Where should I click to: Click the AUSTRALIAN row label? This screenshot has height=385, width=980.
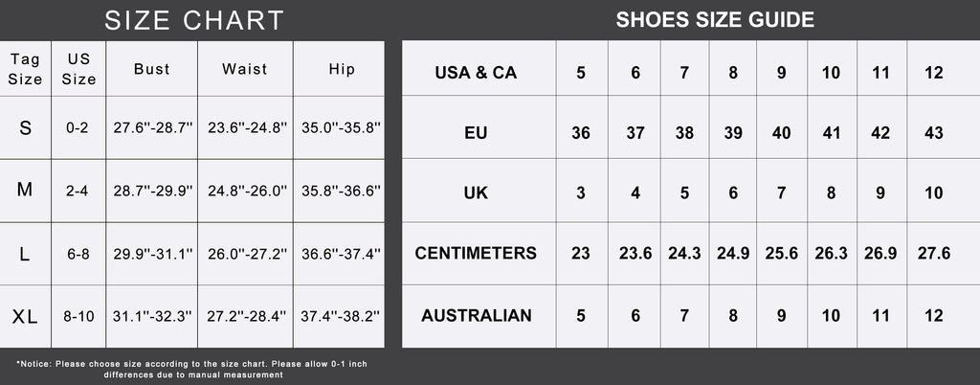(476, 315)
